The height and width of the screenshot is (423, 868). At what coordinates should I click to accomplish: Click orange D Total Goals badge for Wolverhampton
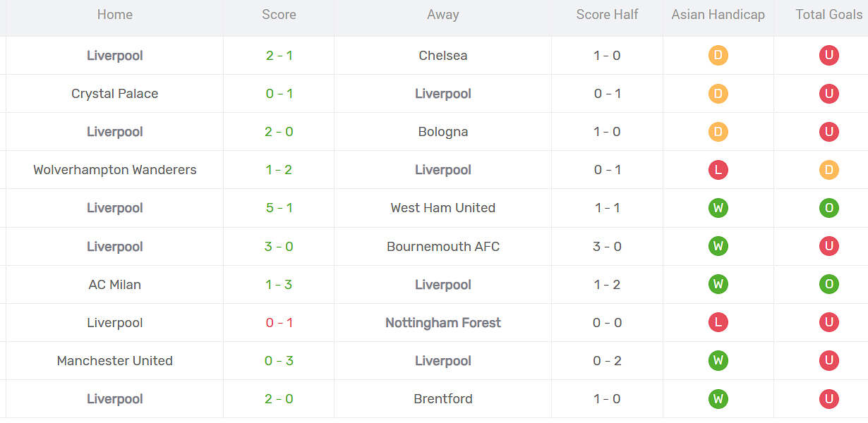(x=828, y=170)
